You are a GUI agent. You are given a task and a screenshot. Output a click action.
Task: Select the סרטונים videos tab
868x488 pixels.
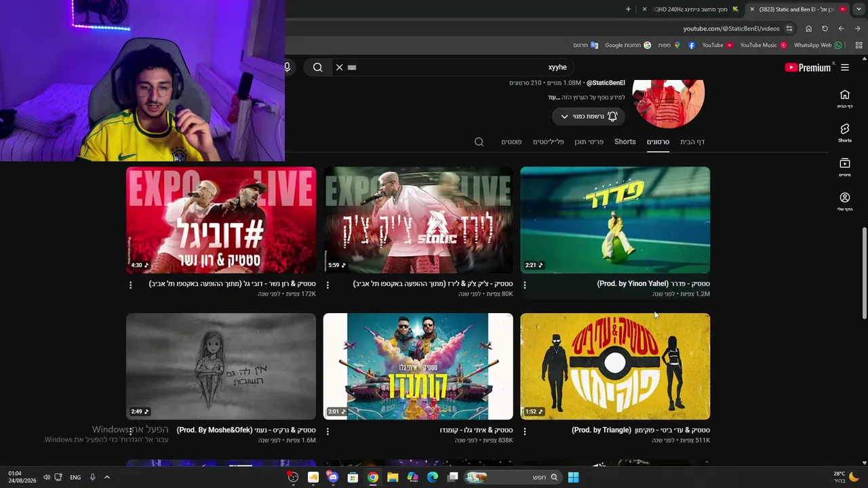point(658,142)
